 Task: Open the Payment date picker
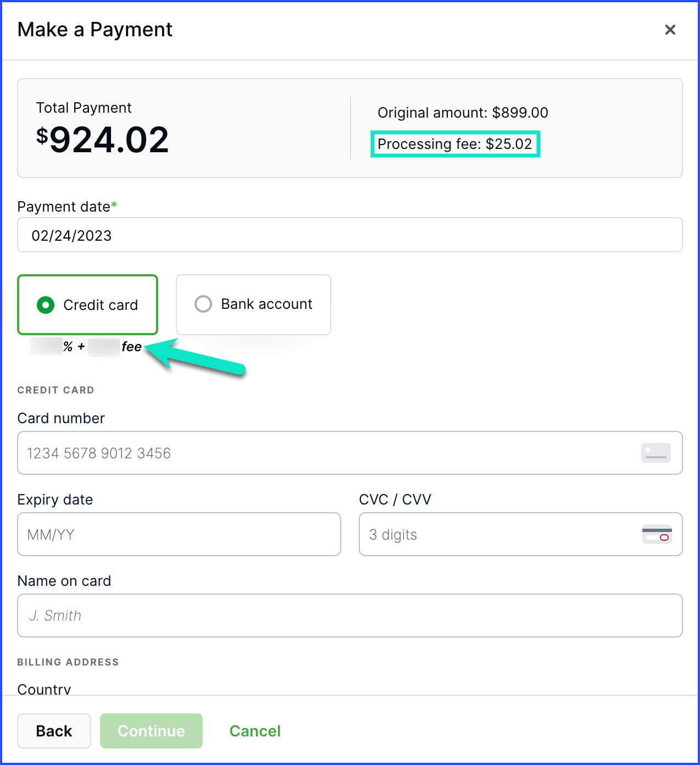click(x=350, y=235)
